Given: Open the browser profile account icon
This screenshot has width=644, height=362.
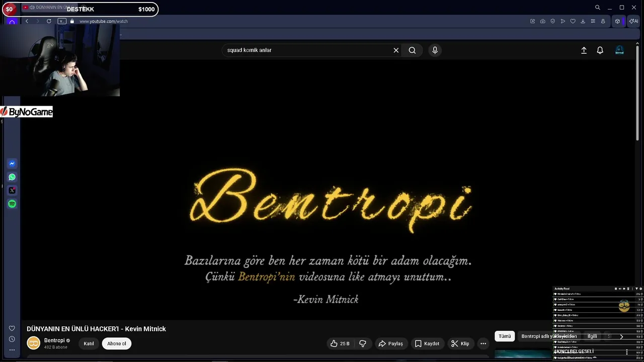Looking at the screenshot, I should 603,21.
